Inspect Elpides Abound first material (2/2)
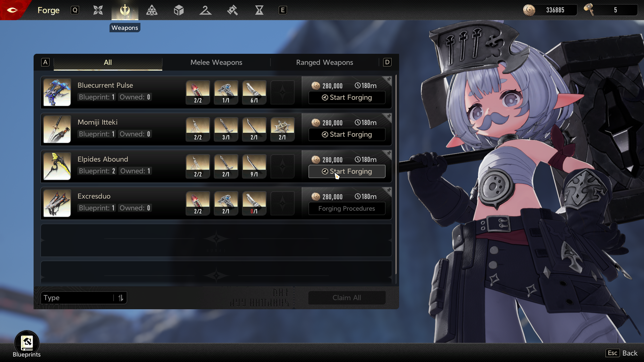 (198, 166)
